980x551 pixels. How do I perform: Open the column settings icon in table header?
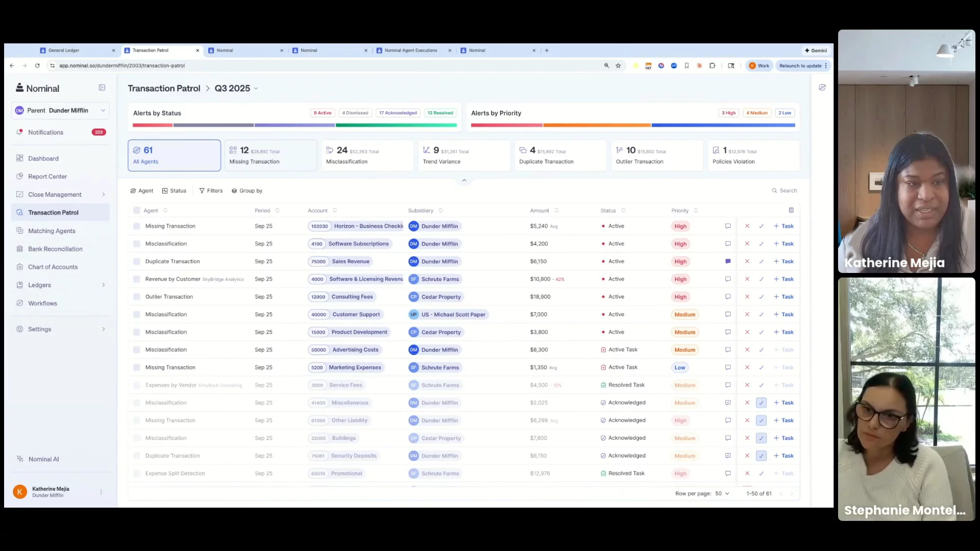click(x=791, y=210)
